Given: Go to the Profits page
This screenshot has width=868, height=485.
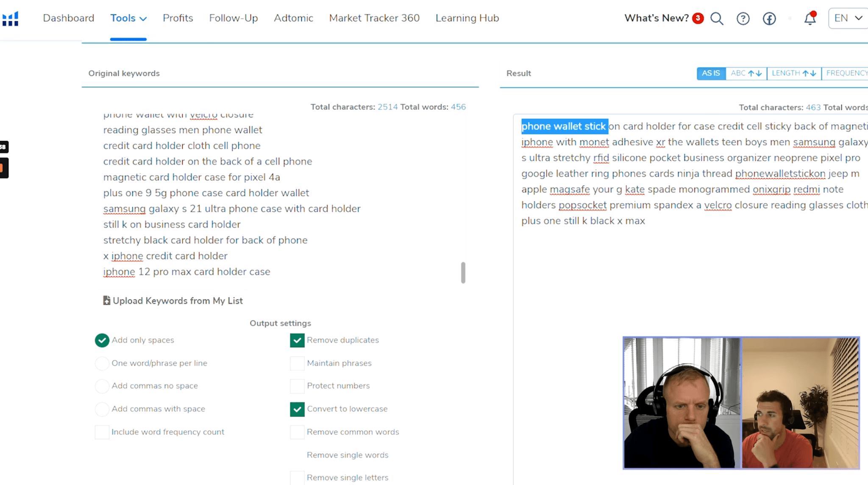Looking at the screenshot, I should [x=178, y=18].
